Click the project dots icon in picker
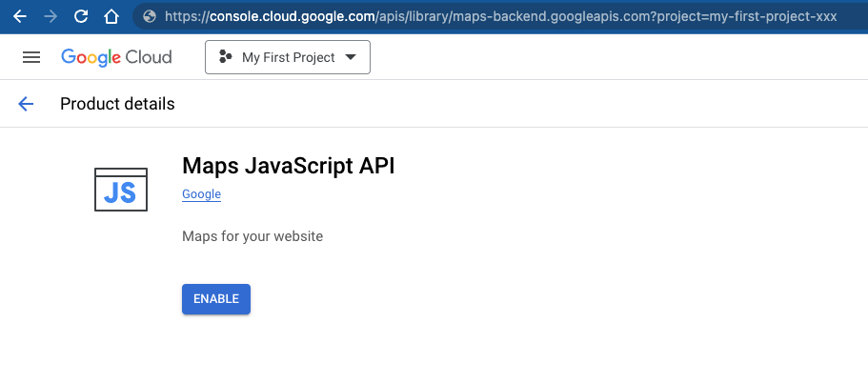868x383 pixels. [226, 57]
